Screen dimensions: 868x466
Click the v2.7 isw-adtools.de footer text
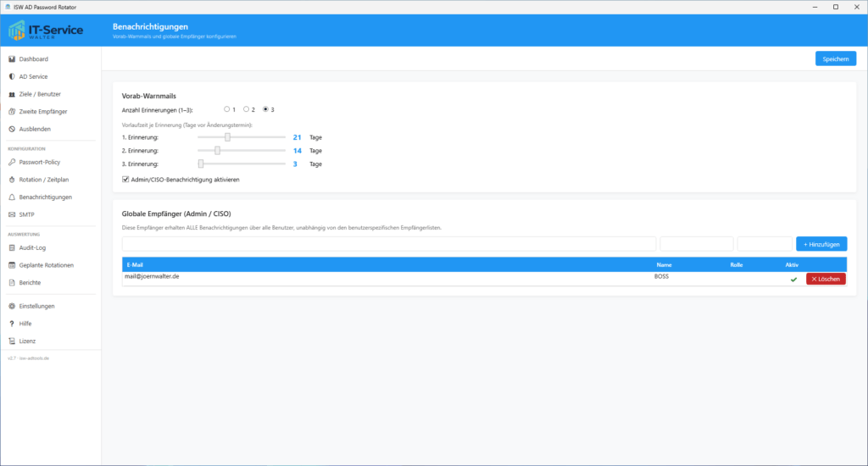click(x=28, y=358)
